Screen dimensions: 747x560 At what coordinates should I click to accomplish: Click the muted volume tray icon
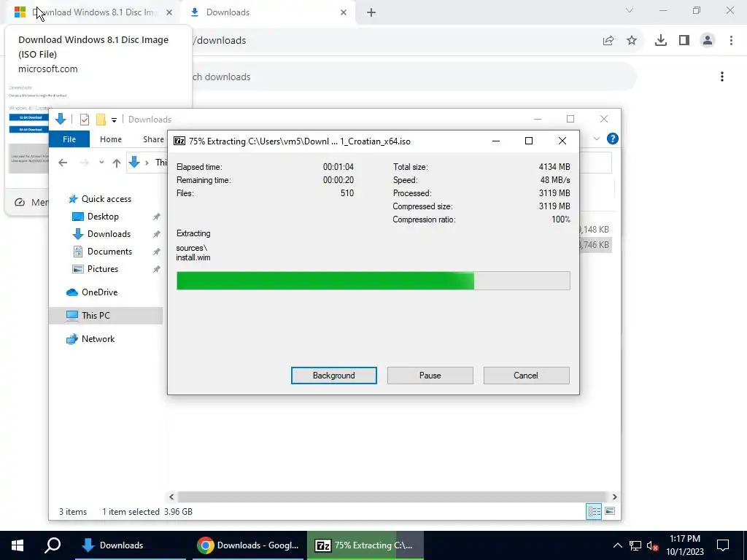(x=653, y=545)
